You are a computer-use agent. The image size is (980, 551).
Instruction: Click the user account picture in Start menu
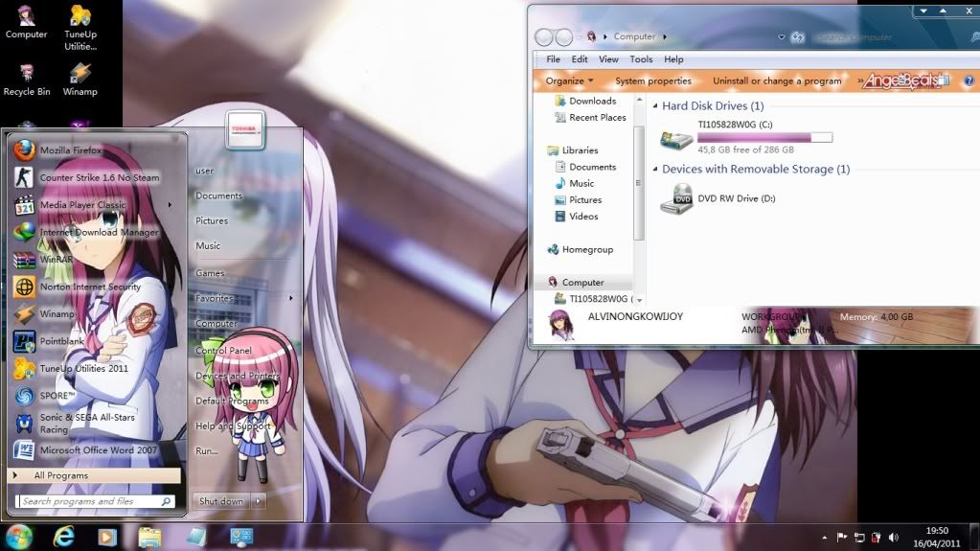[245, 129]
